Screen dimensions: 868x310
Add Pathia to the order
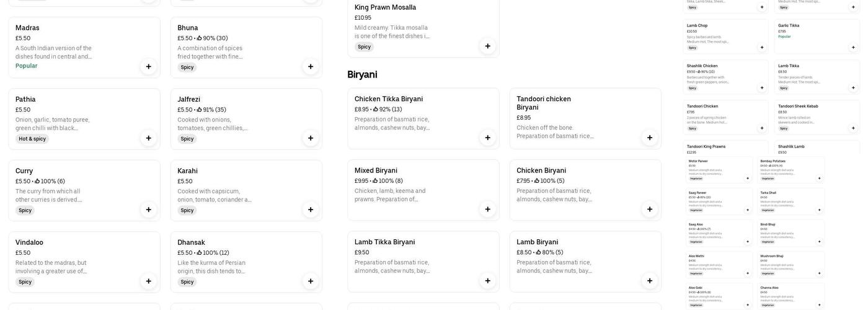tap(148, 138)
